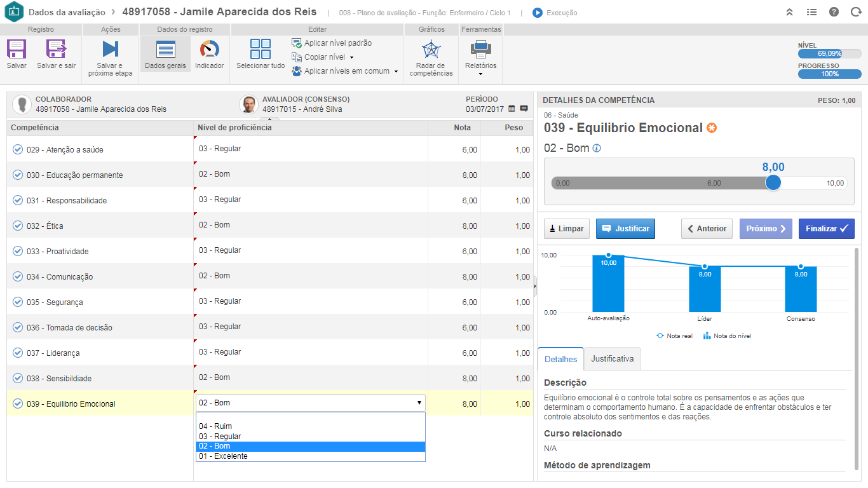868x488 pixels.
Task: Switch to the Justificativa tab
Action: (x=612, y=359)
